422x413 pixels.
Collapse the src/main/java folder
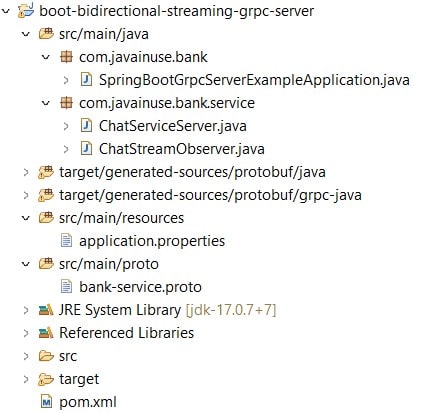pos(26,34)
